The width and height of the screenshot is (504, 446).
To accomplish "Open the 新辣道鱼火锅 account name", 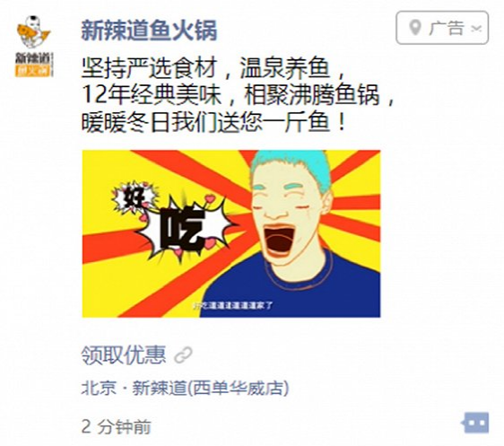I will [150, 31].
